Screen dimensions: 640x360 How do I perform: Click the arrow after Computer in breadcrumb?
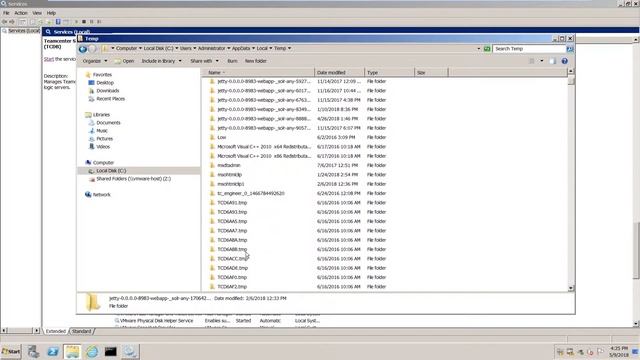(x=140, y=48)
